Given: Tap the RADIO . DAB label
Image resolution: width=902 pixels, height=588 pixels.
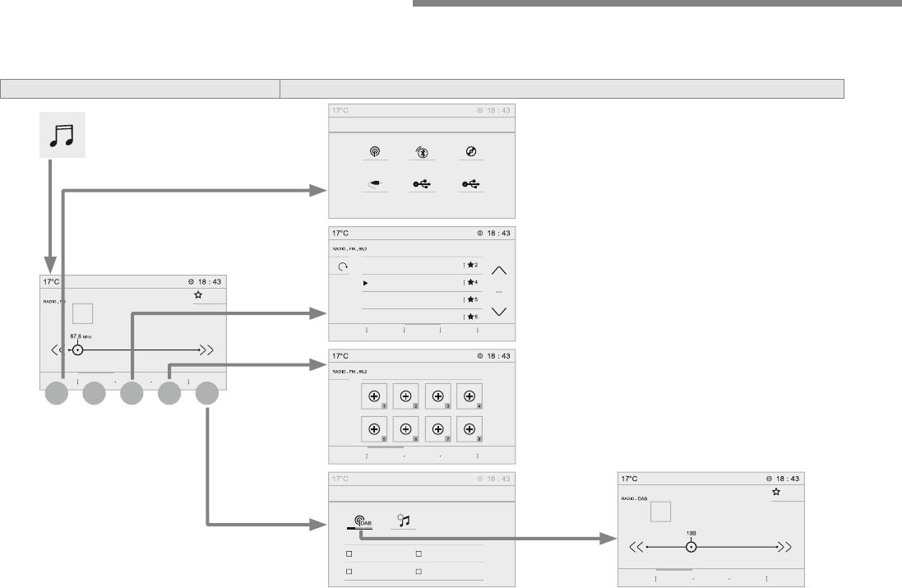Looking at the screenshot, I should pos(634,499).
